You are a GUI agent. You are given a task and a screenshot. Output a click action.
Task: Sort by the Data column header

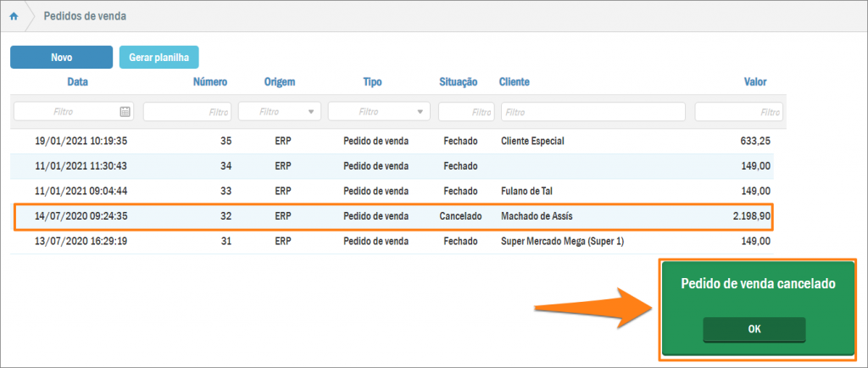(77, 82)
